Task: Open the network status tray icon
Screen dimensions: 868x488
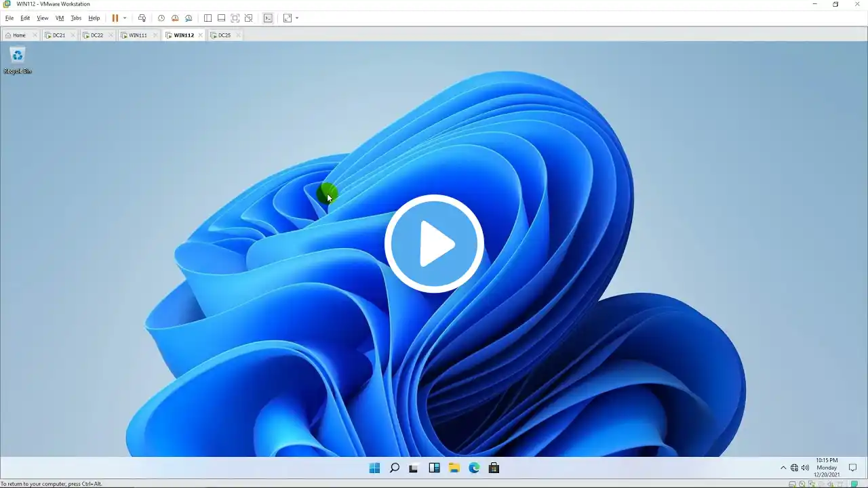Action: (x=794, y=468)
